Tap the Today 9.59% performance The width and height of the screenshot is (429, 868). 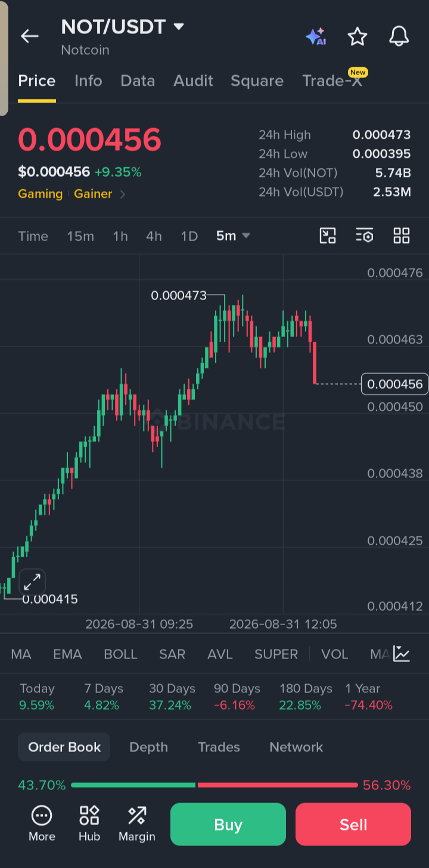(x=37, y=697)
